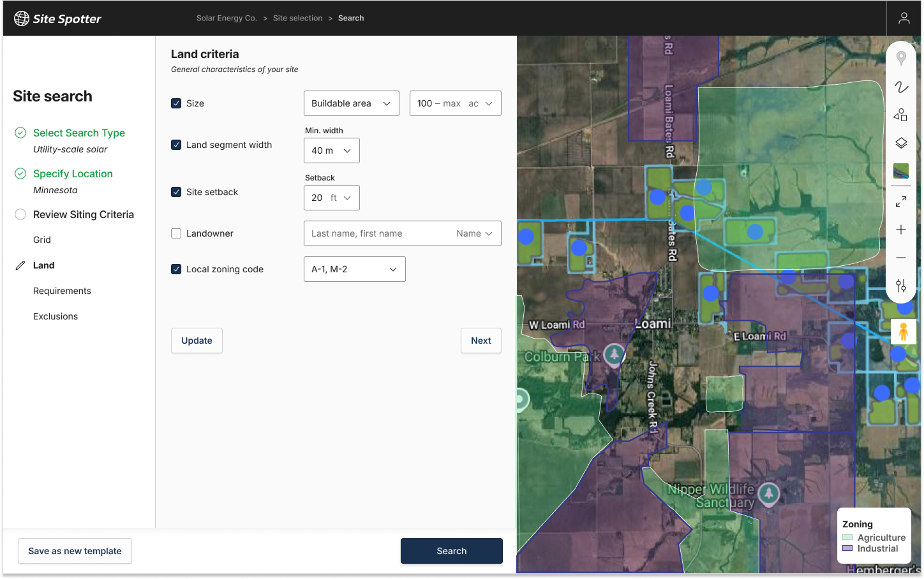Viewport: 924px width, 579px height.
Task: Open Min. width 40 m dropdown
Action: click(x=332, y=150)
